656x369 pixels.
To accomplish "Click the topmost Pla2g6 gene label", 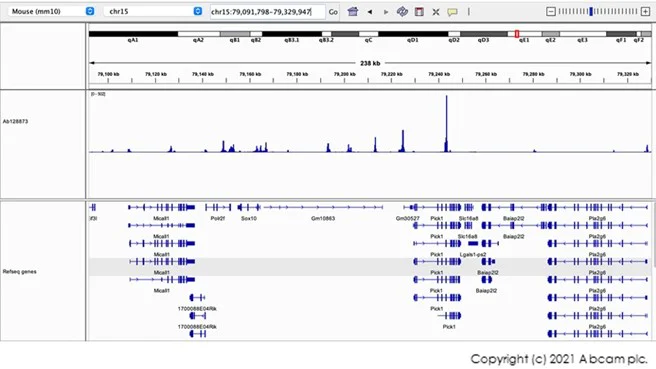I will point(597,218).
